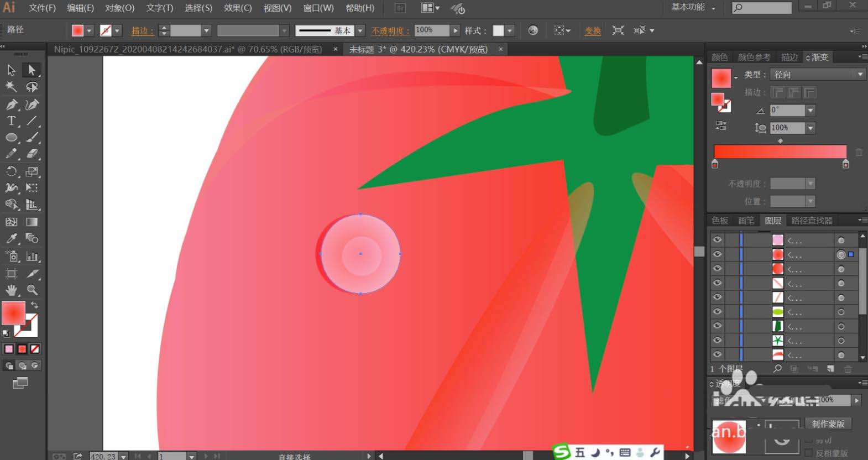Select the Symbol Sprayer tool
Viewport: 868px width, 460px height.
(11, 256)
